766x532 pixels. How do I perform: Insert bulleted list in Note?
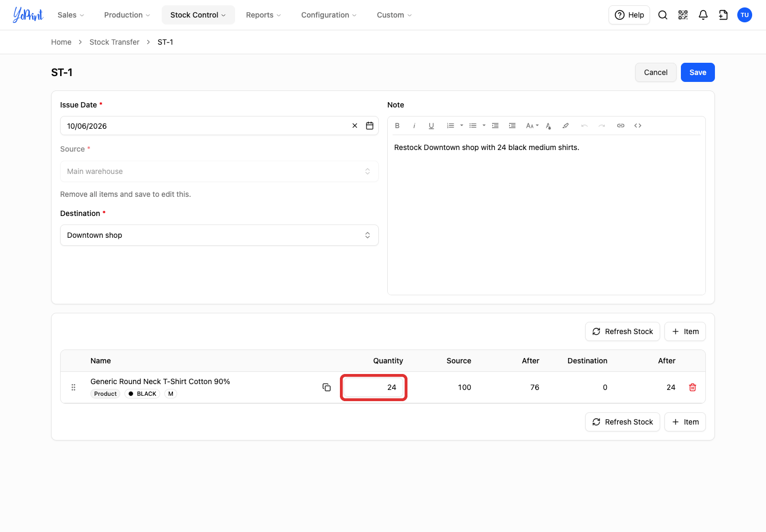[x=473, y=126]
